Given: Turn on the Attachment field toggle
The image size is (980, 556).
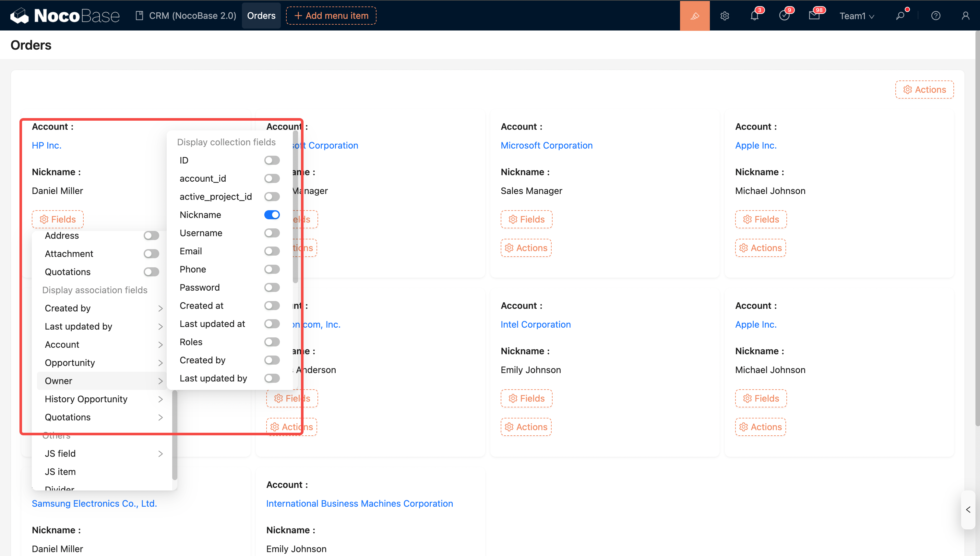Looking at the screenshot, I should click(x=151, y=254).
